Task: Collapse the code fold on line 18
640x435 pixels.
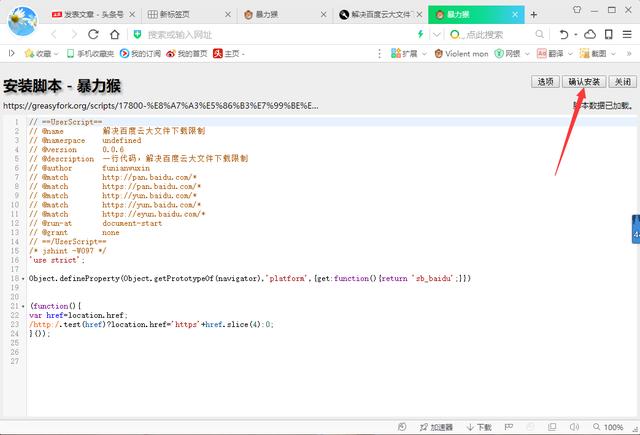Action: (x=25, y=277)
